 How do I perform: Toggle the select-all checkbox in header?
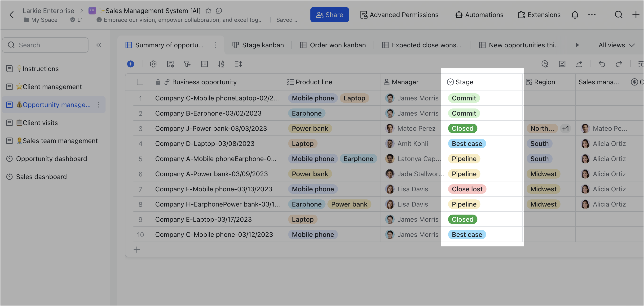tap(140, 82)
